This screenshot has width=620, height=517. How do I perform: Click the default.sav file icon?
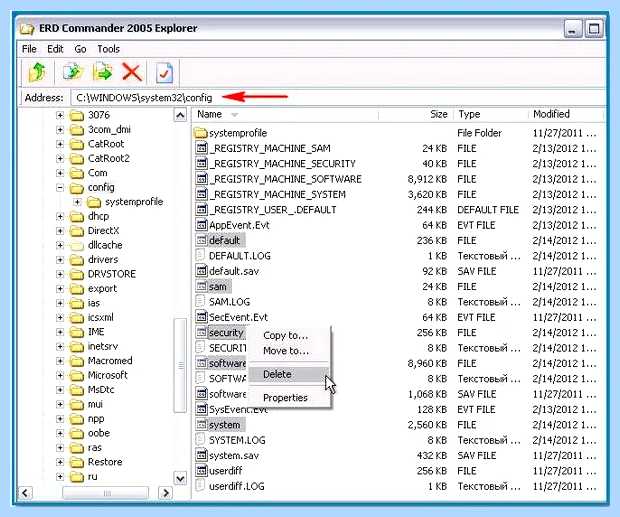(202, 271)
